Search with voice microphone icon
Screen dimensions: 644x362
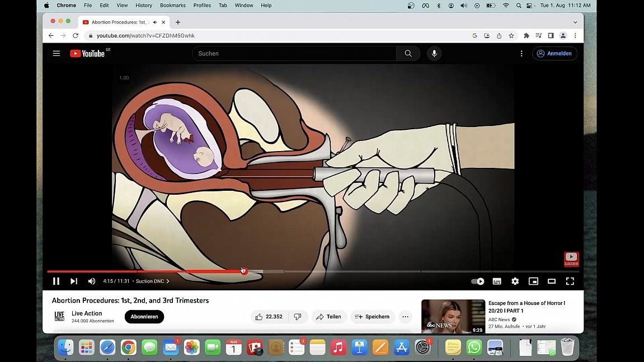pos(434,54)
